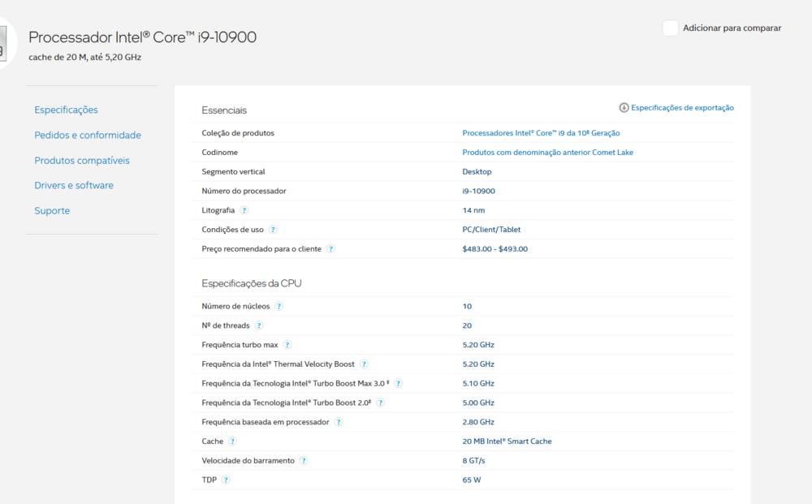Image resolution: width=812 pixels, height=504 pixels.
Task: Click help icon for Turbo Boost 2.0 frequency
Action: pyautogui.click(x=381, y=403)
